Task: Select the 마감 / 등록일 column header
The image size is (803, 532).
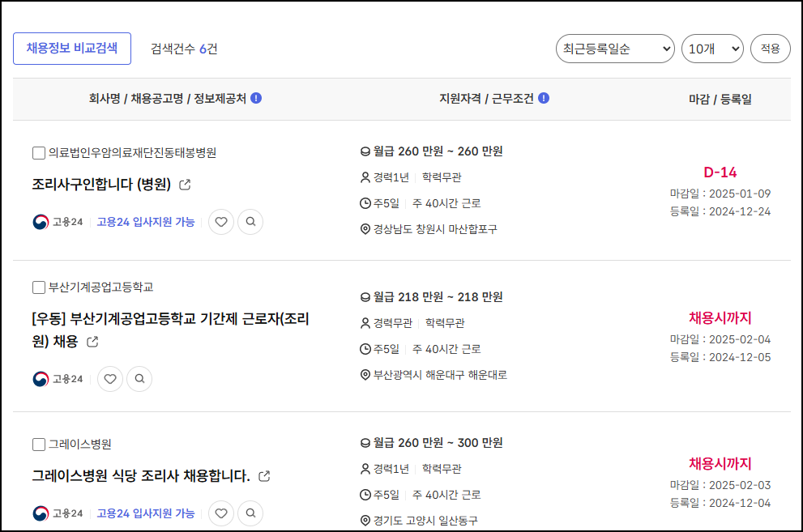Action: [x=720, y=98]
